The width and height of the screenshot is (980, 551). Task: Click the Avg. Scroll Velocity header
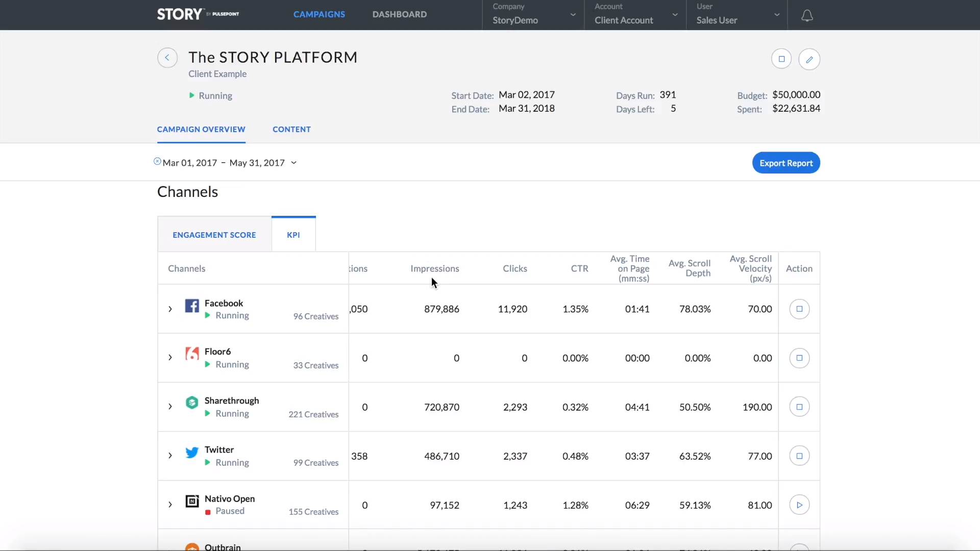[x=751, y=268]
